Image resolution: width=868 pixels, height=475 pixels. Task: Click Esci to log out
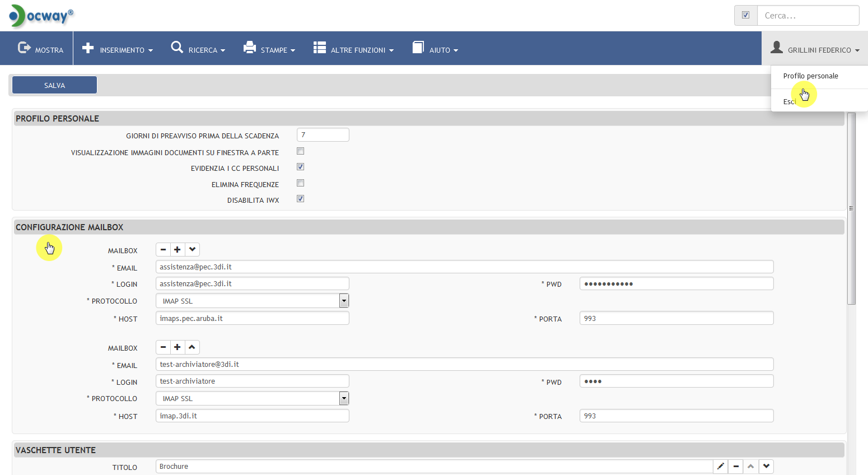pyautogui.click(x=789, y=102)
